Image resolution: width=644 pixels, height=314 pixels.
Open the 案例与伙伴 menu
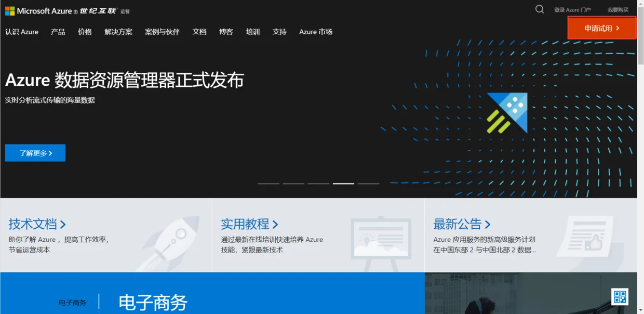tap(162, 32)
